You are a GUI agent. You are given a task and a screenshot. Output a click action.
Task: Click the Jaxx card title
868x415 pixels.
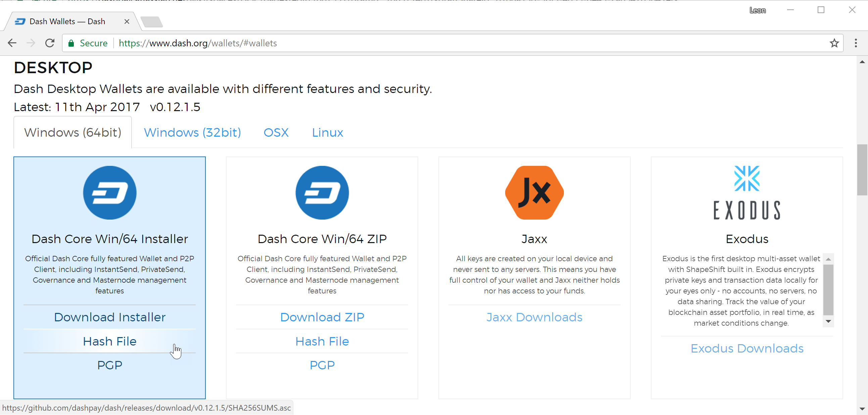pyautogui.click(x=534, y=239)
